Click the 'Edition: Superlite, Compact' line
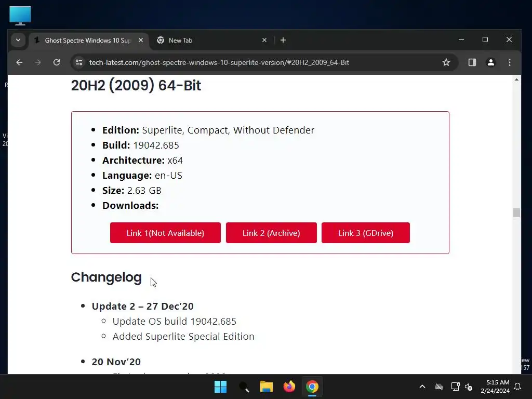 click(x=208, y=130)
